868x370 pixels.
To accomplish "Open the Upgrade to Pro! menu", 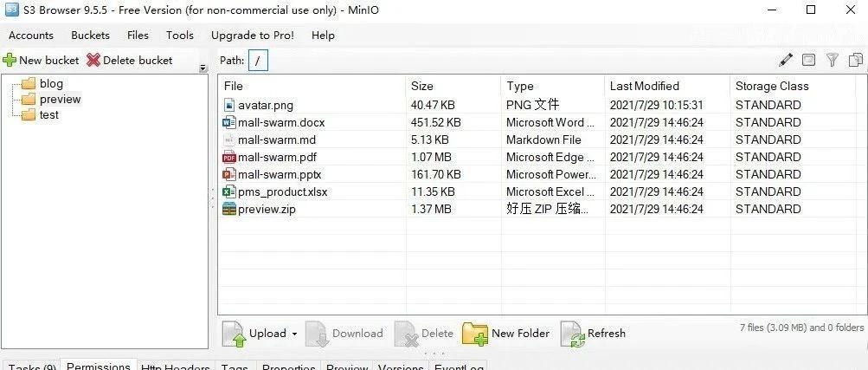I will pyautogui.click(x=253, y=36).
